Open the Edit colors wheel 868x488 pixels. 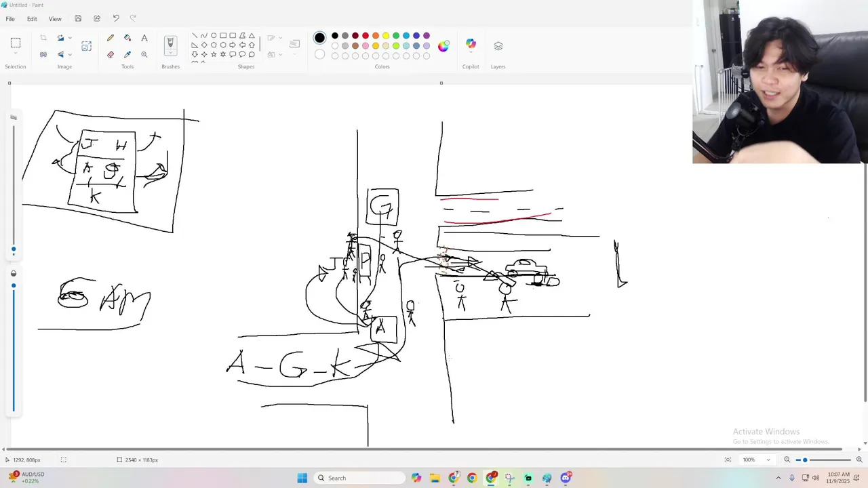(443, 46)
